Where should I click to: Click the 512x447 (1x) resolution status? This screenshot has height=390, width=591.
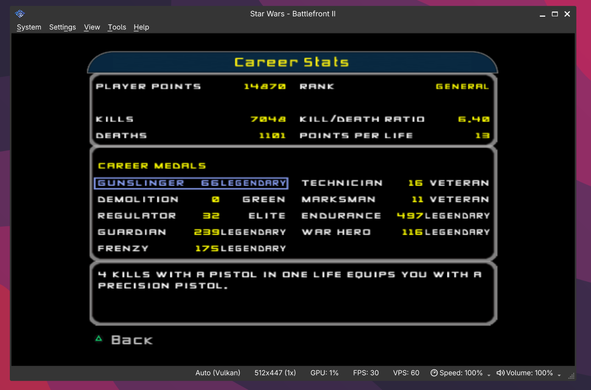275,373
